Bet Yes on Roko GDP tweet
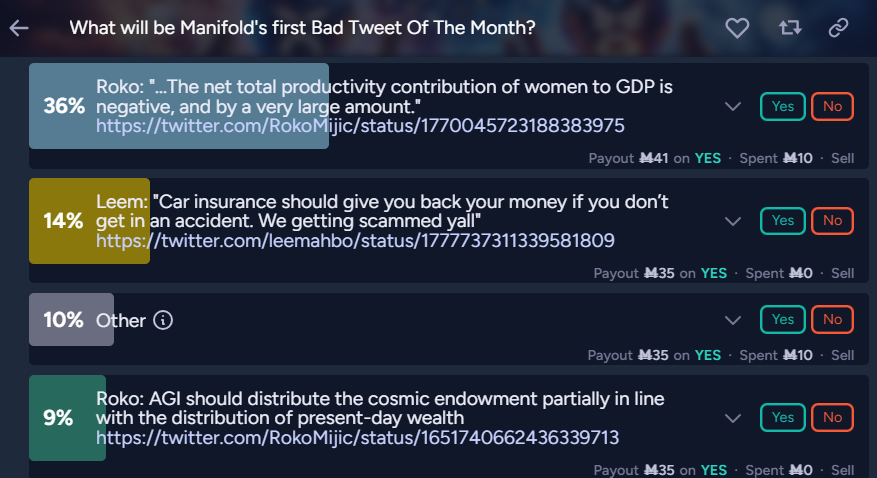The width and height of the screenshot is (877, 478). click(x=782, y=106)
